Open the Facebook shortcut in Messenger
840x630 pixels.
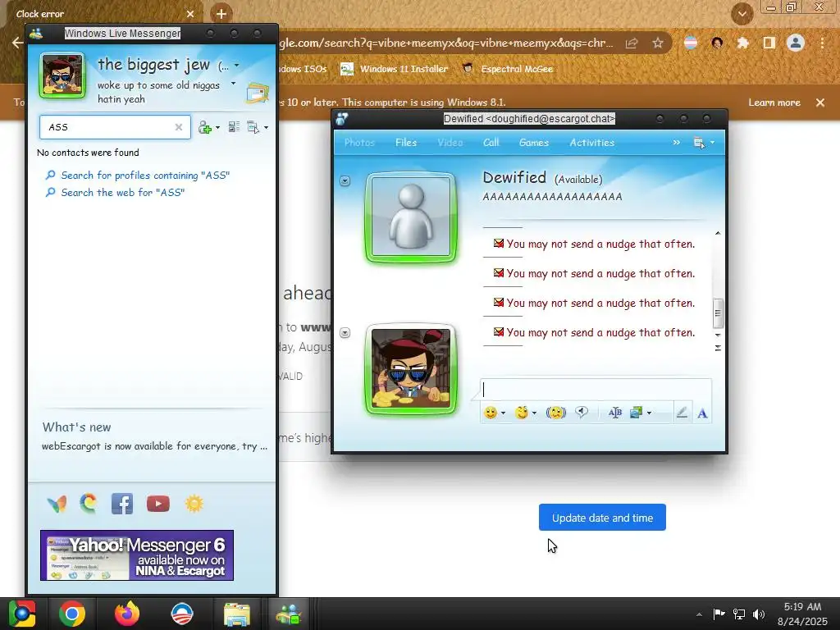122,504
